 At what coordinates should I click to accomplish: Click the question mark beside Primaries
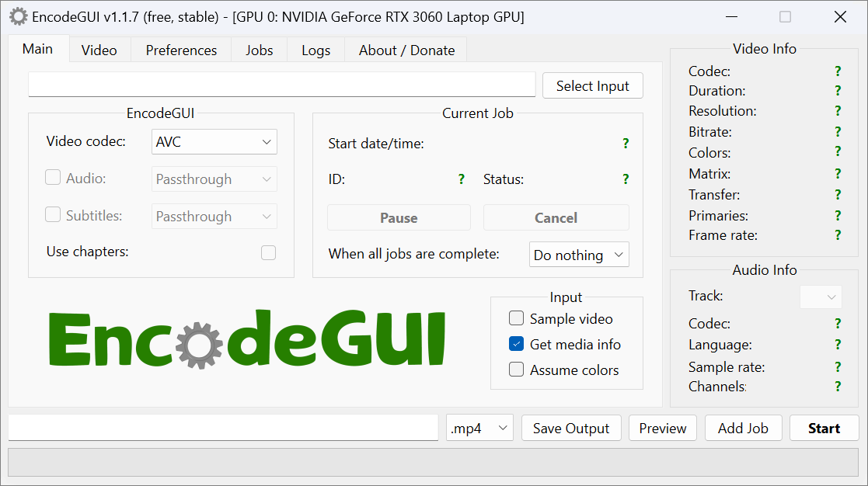click(838, 216)
